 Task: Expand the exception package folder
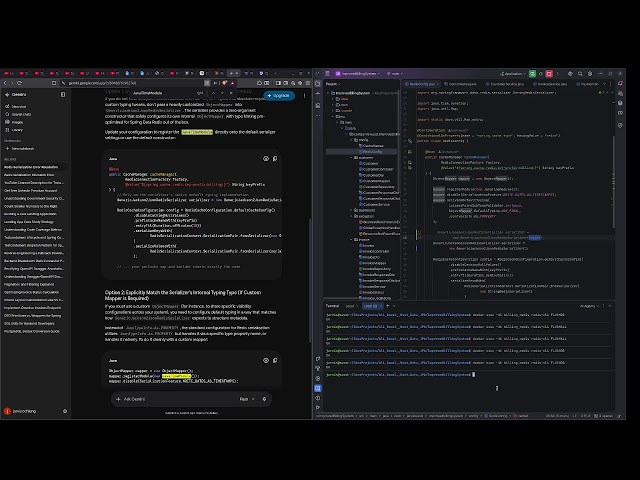pyautogui.click(x=351, y=216)
